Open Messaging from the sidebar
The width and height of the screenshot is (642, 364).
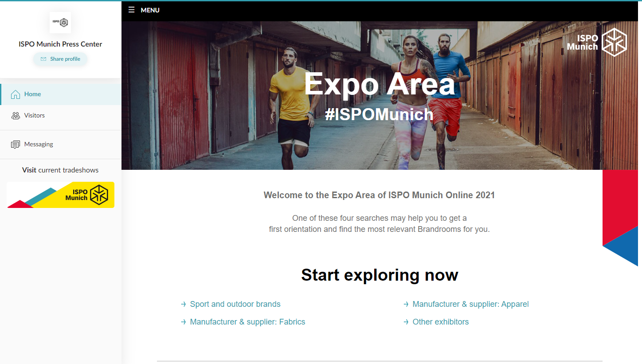pos(39,144)
